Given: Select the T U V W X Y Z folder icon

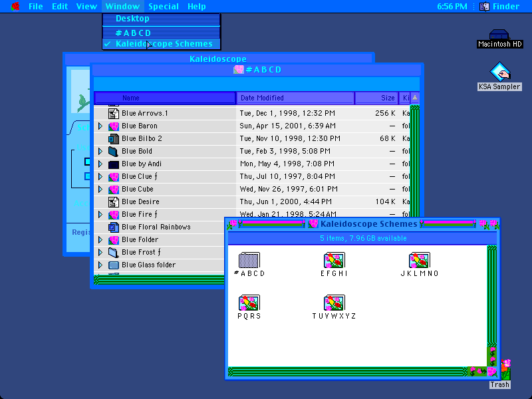Looking at the screenshot, I should pyautogui.click(x=334, y=303).
